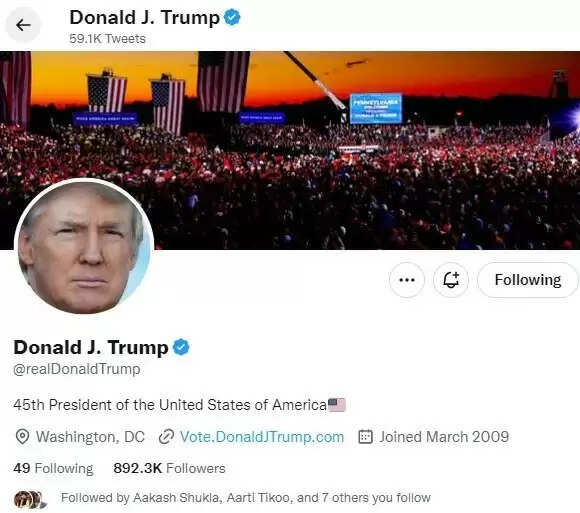Click verified badge next to profile name
The image size is (580, 513).
pyautogui.click(x=181, y=347)
